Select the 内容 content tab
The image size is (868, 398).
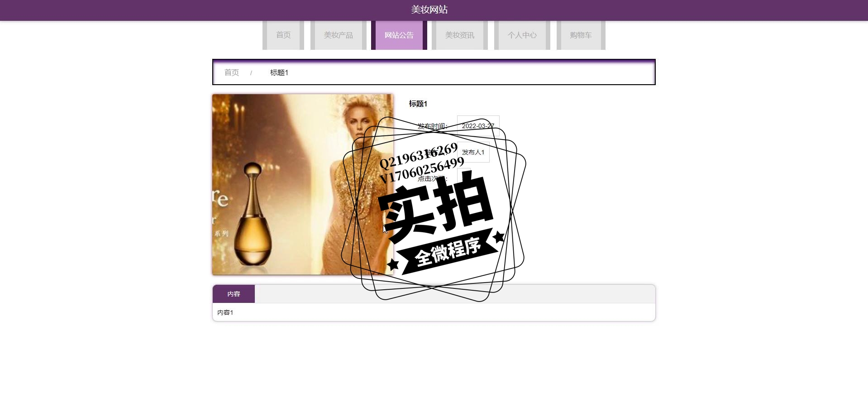click(234, 294)
